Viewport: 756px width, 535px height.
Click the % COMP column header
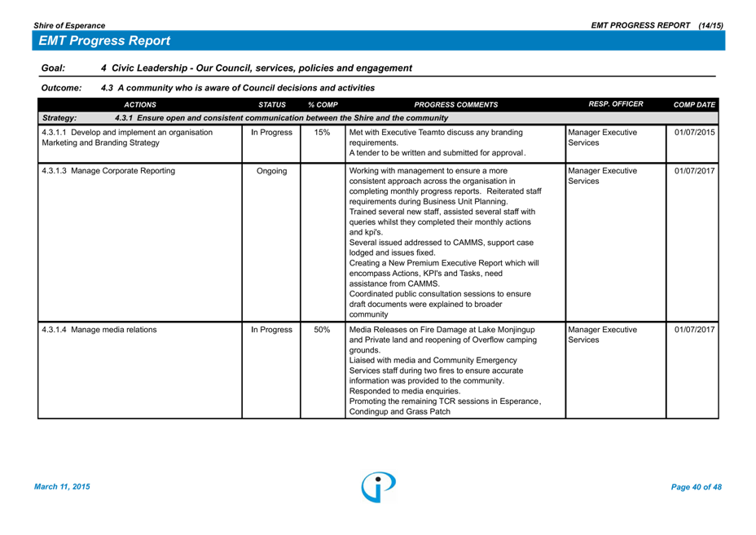[x=323, y=105]
